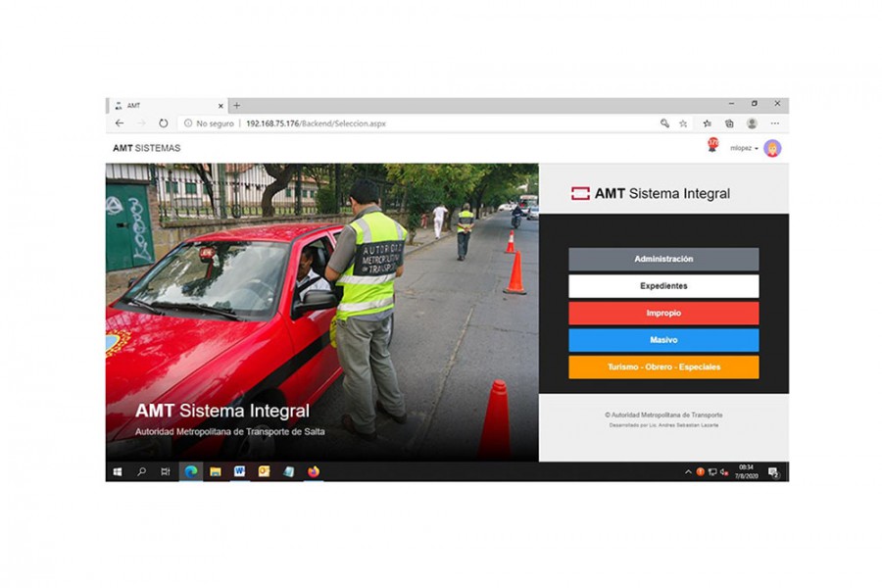The image size is (882, 588).
Task: Open the notepad-like app icon on taskbar
Action: pos(288,471)
